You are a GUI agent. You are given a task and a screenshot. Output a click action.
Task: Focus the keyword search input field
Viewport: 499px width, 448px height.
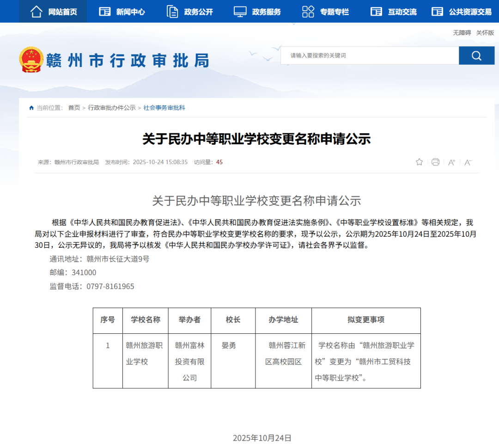(x=370, y=55)
